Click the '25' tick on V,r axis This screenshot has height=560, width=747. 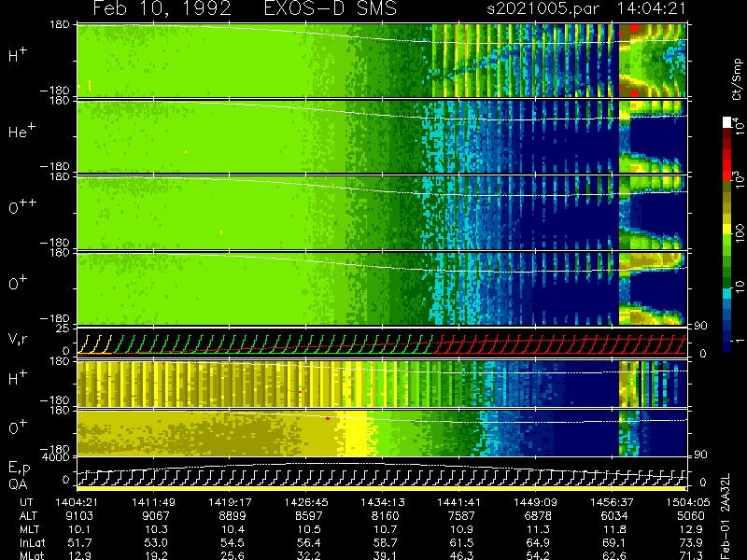64,329
